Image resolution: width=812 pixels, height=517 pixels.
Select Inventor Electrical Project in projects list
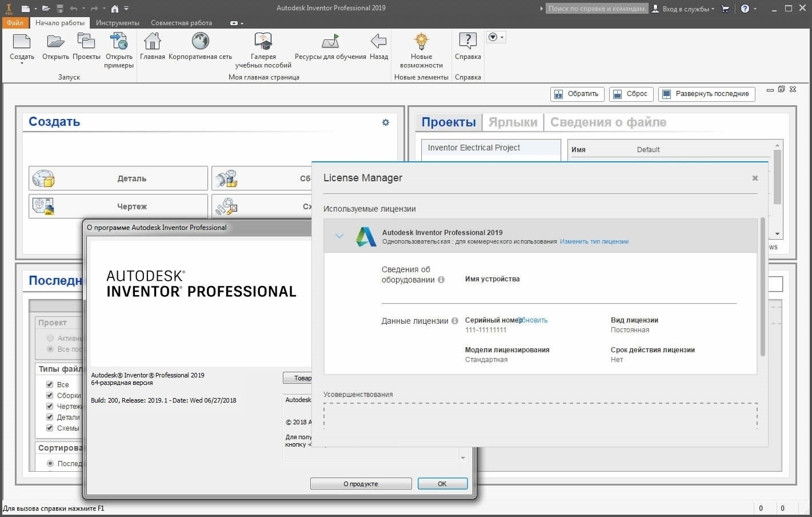click(x=491, y=148)
